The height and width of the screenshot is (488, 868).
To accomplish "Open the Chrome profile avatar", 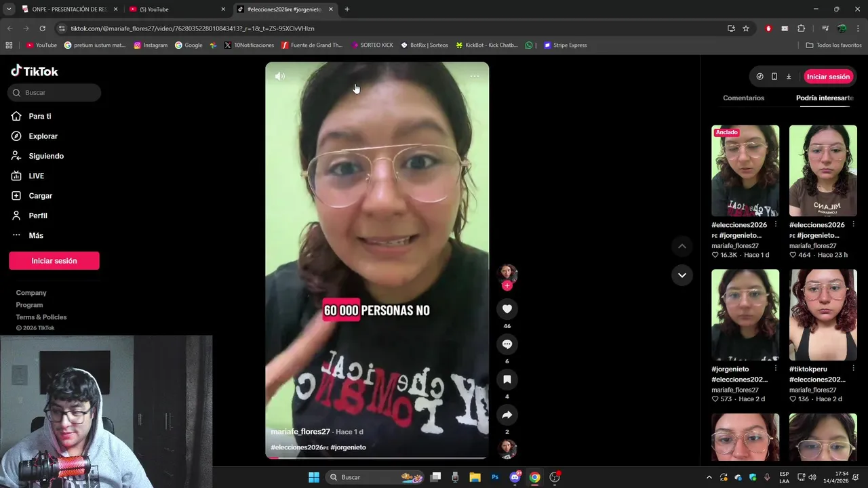I will point(842,28).
